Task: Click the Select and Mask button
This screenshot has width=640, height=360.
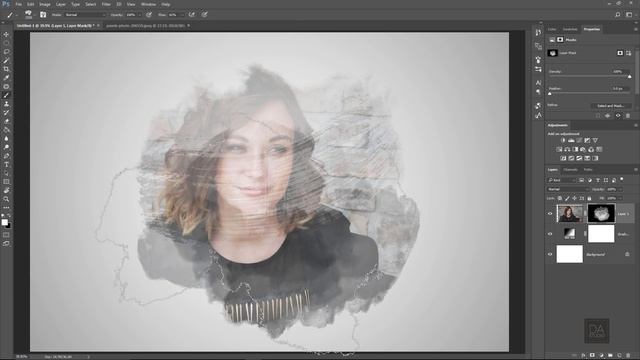Action: tap(611, 106)
